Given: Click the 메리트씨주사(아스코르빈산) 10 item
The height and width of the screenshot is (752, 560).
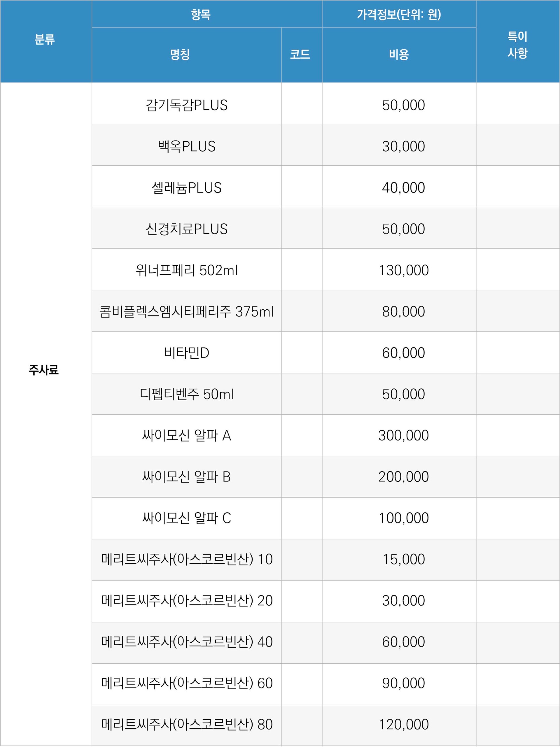Looking at the screenshot, I should [187, 560].
